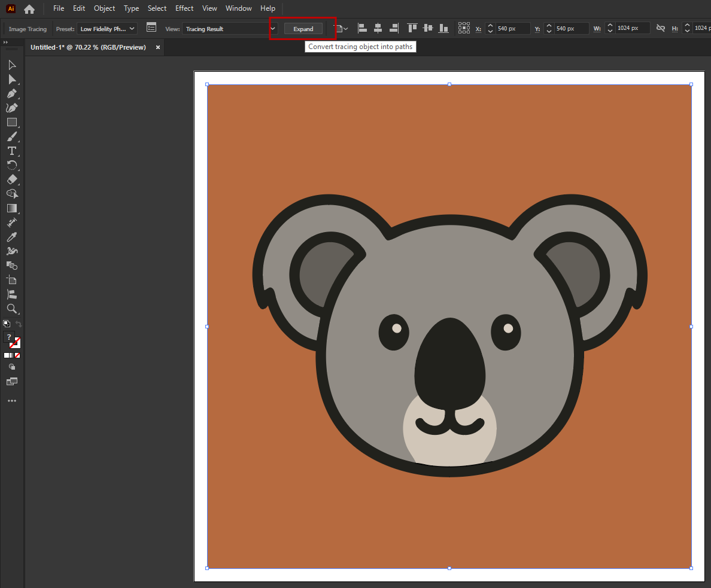This screenshot has width=711, height=588.
Task: Pick the Eyedropper tool
Action: (x=11, y=237)
